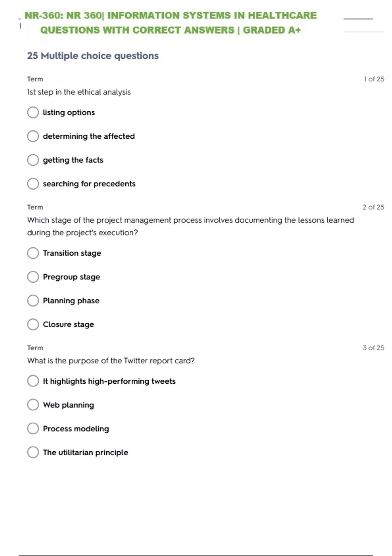This screenshot has width=392, height=556.
Task: Click the project management lessons learned question
Action: click(x=190, y=226)
